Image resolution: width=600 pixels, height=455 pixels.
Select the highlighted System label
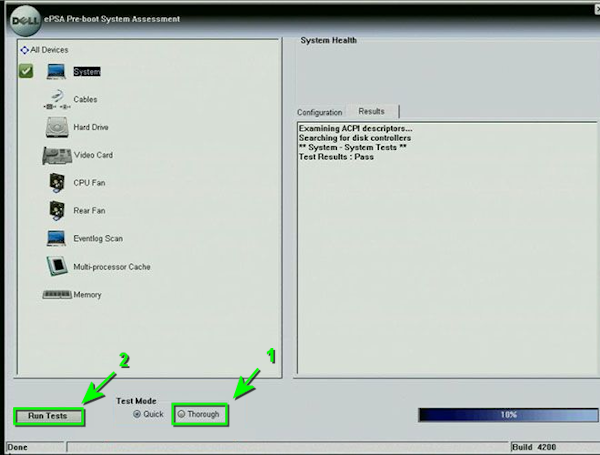(87, 72)
